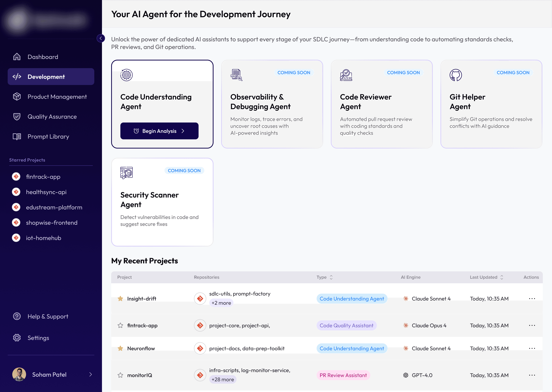The width and height of the screenshot is (552, 392).
Task: Unstar the Insight-drift project
Action: [120, 299]
